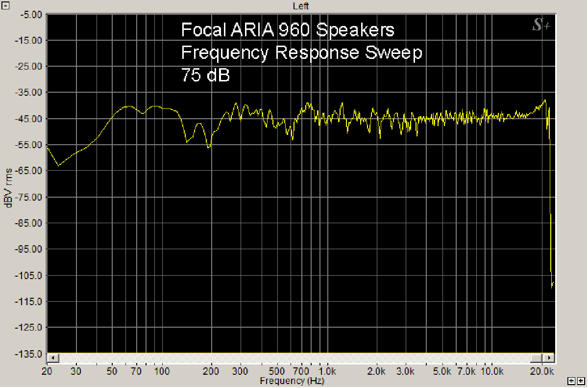Collapse the plot with the top-left minus button

click(5, 6)
